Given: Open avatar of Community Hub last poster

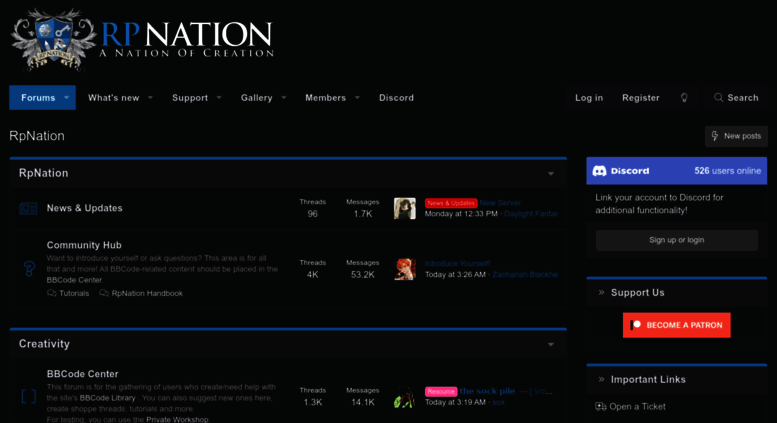Looking at the screenshot, I should 405,269.
